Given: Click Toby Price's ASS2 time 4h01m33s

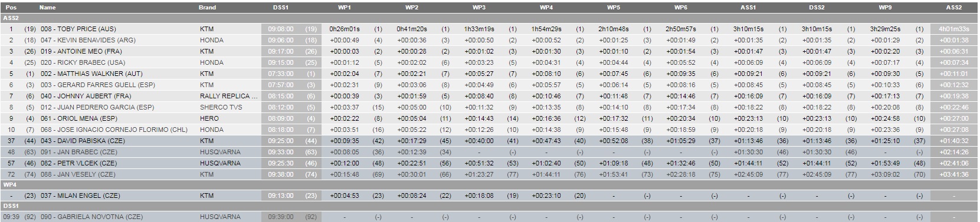Looking at the screenshot, I should coord(954,29).
